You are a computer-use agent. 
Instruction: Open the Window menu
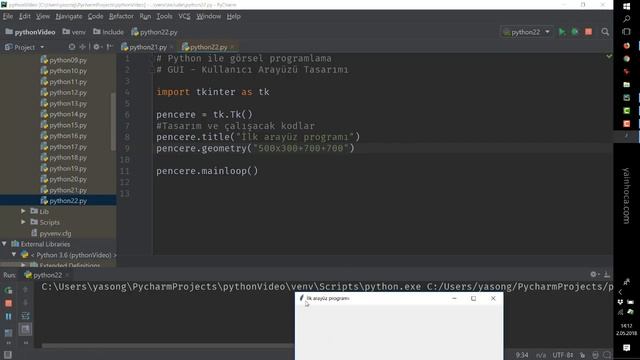208,16
